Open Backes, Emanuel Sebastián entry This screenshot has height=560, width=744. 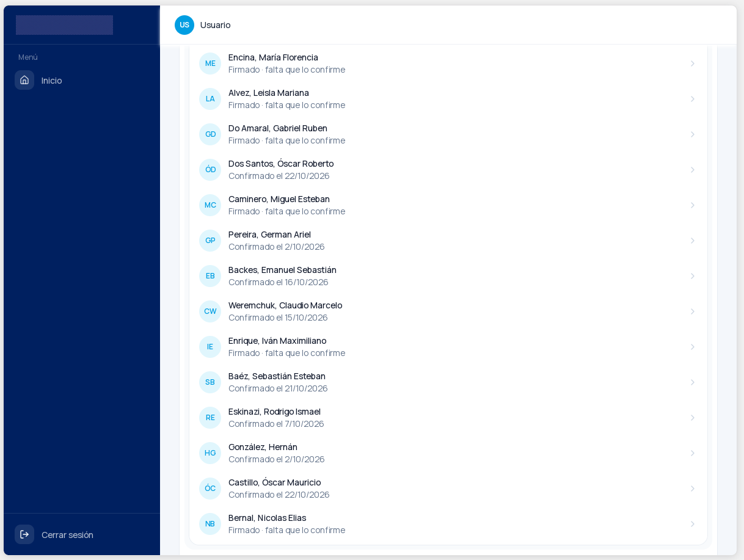(448, 276)
